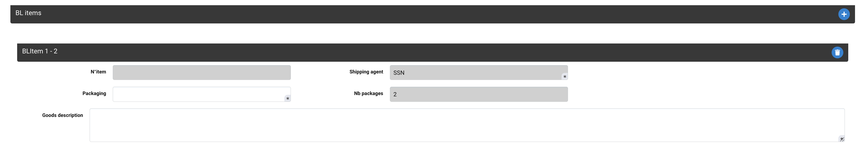The image size is (868, 150).
Task: Select the SSN value text
Action: [399, 73]
